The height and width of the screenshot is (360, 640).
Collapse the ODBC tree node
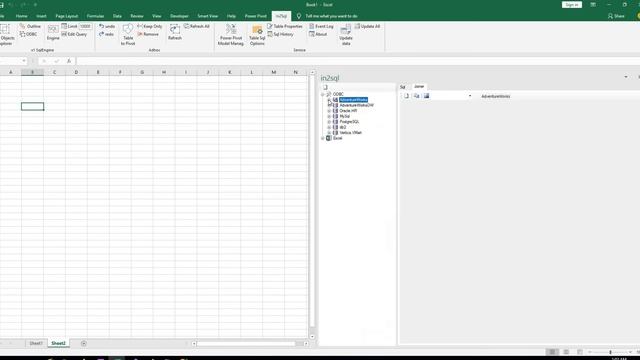click(x=323, y=94)
